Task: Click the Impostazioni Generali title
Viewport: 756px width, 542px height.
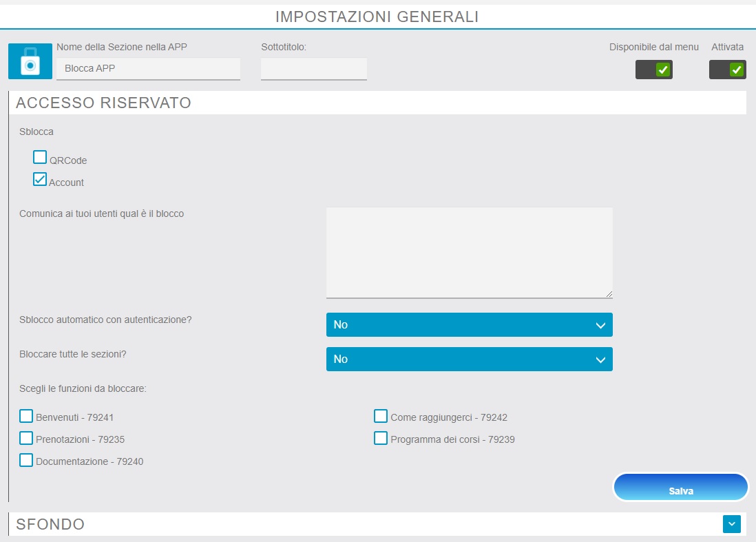Action: [x=377, y=17]
